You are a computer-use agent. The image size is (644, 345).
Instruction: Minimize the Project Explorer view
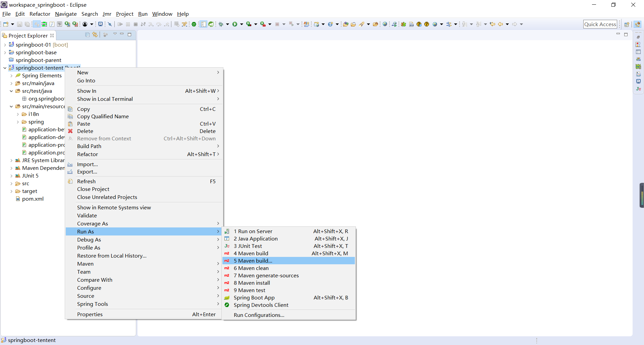coord(122,34)
